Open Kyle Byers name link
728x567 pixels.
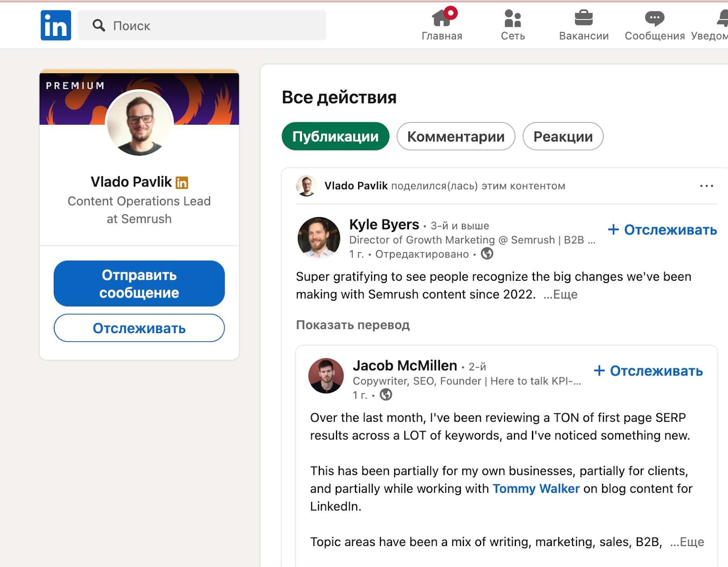pos(384,224)
